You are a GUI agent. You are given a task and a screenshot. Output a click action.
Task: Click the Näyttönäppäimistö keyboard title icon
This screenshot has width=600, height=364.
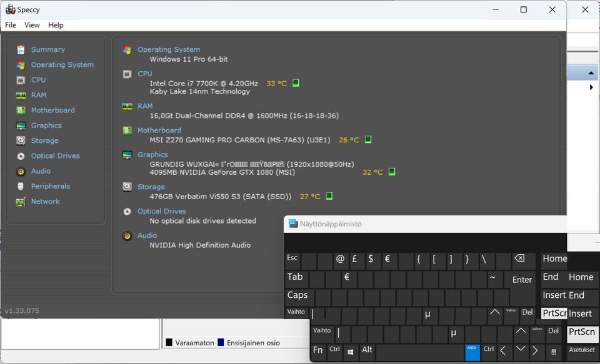(293, 224)
